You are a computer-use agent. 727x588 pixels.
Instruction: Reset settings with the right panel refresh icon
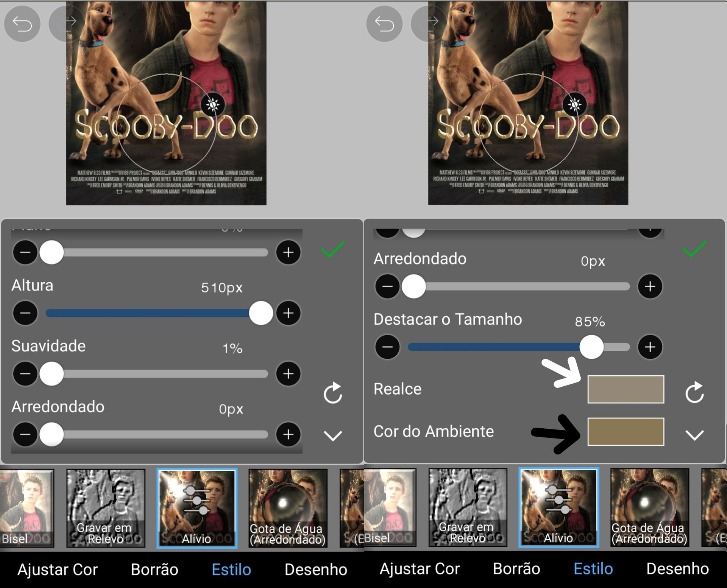(695, 392)
